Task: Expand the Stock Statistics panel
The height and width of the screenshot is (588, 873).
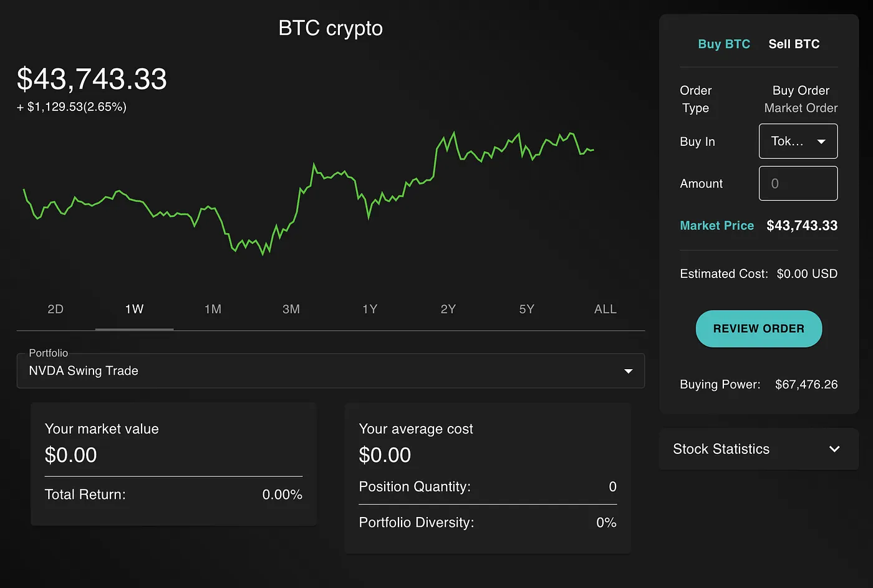Action: click(x=759, y=449)
